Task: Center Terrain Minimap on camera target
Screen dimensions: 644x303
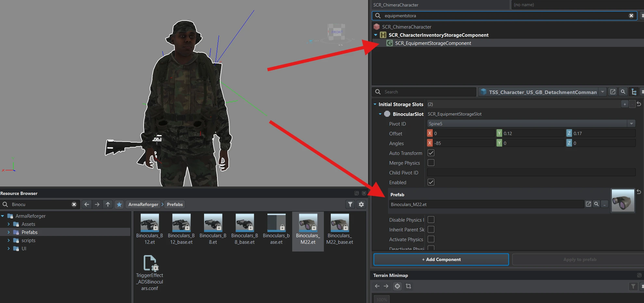Action: pos(397,286)
